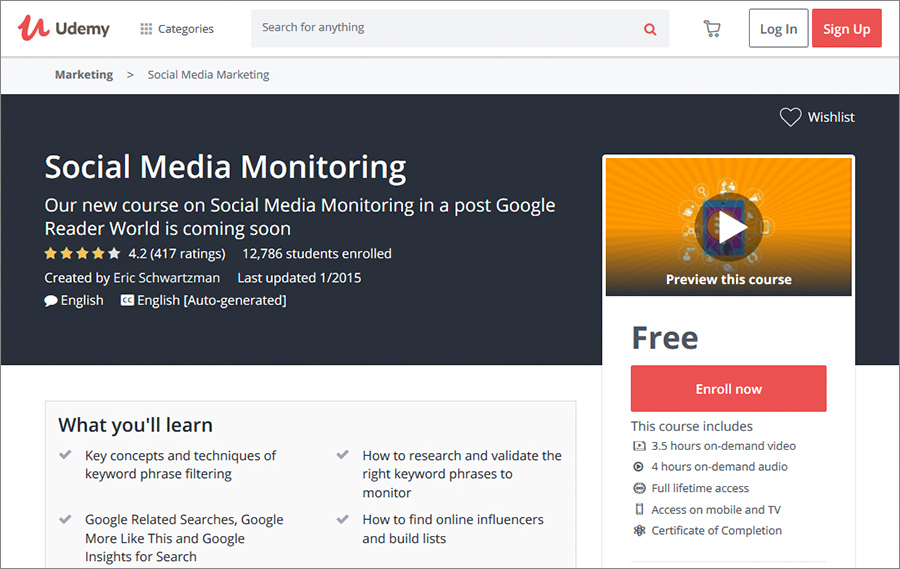
Task: Click Key concepts and techniques text
Action: tap(180, 465)
